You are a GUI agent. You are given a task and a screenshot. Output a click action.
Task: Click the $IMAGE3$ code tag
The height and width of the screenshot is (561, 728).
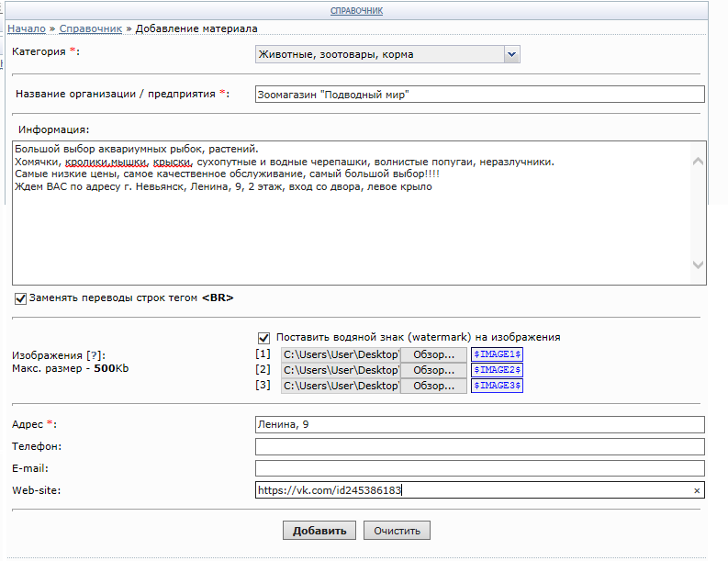pyautogui.click(x=497, y=386)
